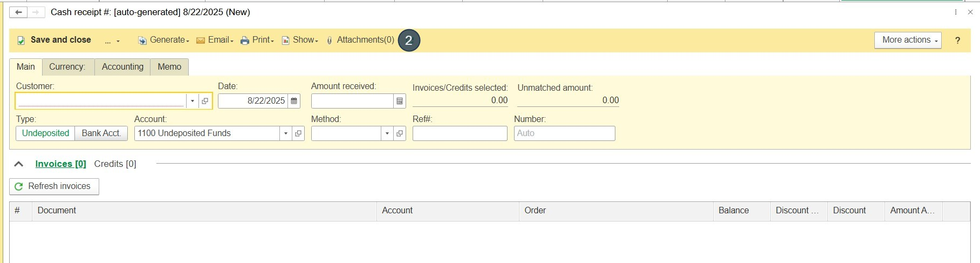Open the Method record link icon
Image resolution: width=980 pixels, height=263 pixels.
tap(400, 133)
